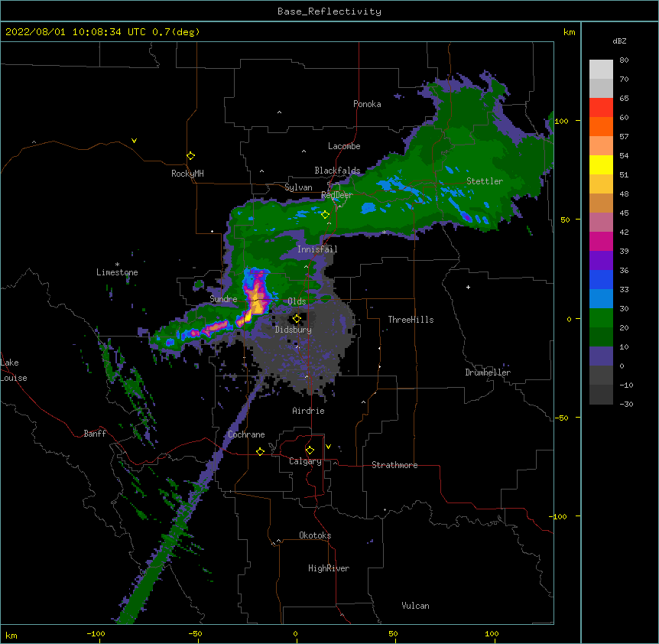
Task: Click the light blue 30-33 dBZ legend swatch
Action: coord(601,299)
